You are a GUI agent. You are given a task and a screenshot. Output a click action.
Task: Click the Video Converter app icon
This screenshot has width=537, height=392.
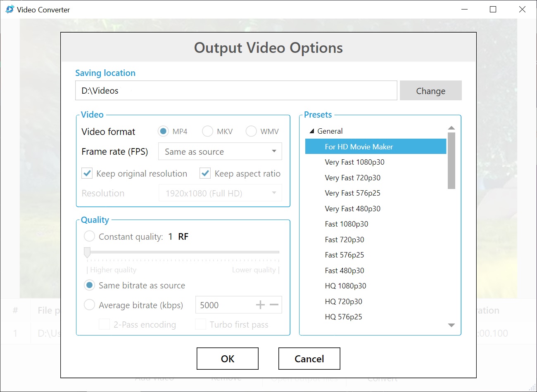pos(10,9)
